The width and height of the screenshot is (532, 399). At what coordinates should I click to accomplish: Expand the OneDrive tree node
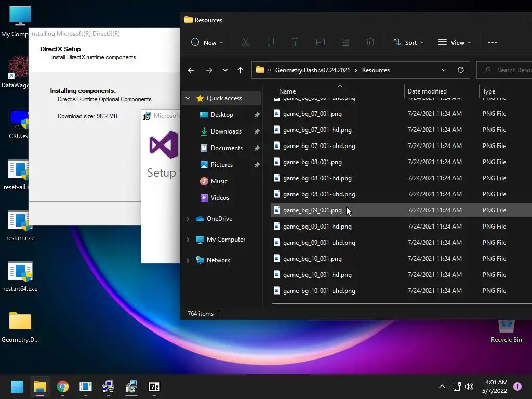click(x=188, y=219)
